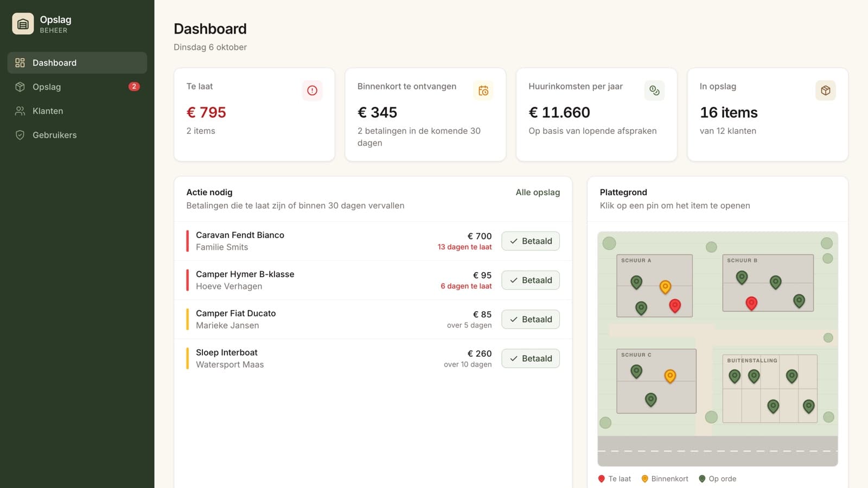
Task: Open the Dashboard menu item
Action: point(77,63)
